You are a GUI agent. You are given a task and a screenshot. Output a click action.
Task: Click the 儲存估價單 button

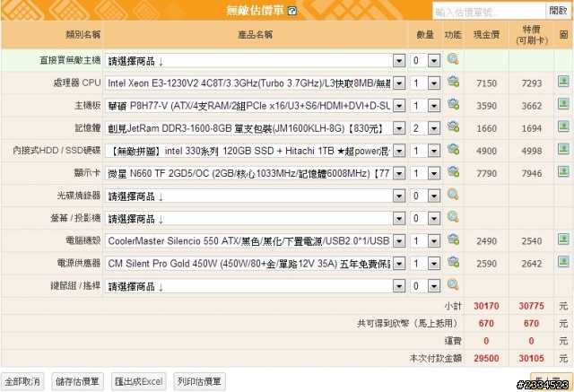[x=78, y=382]
